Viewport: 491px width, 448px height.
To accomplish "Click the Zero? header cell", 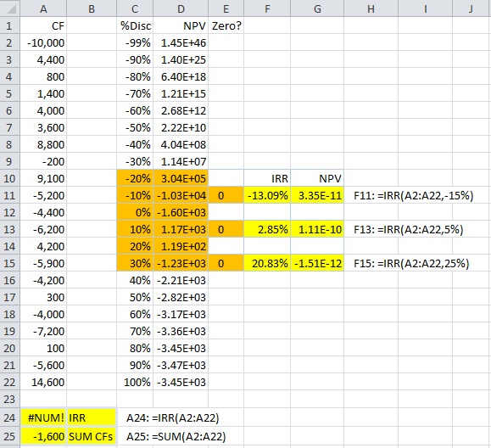I will coord(226,25).
